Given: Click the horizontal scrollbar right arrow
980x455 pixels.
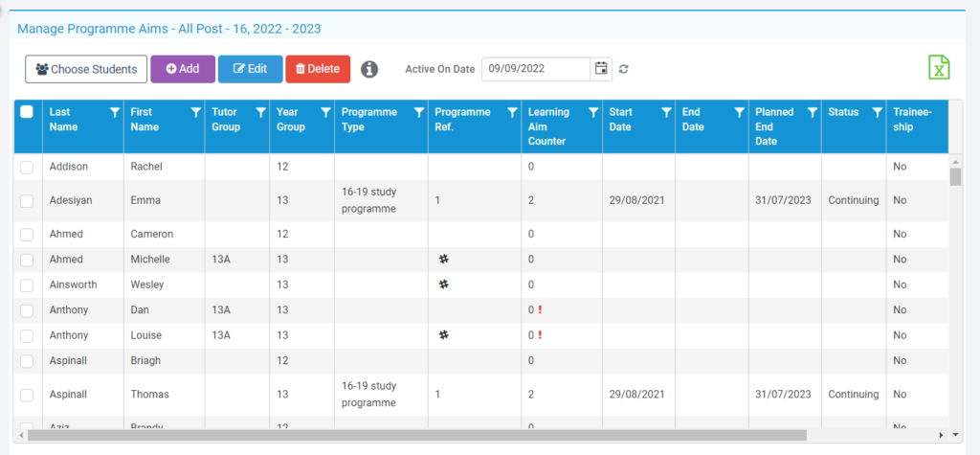Looking at the screenshot, I should point(942,434).
